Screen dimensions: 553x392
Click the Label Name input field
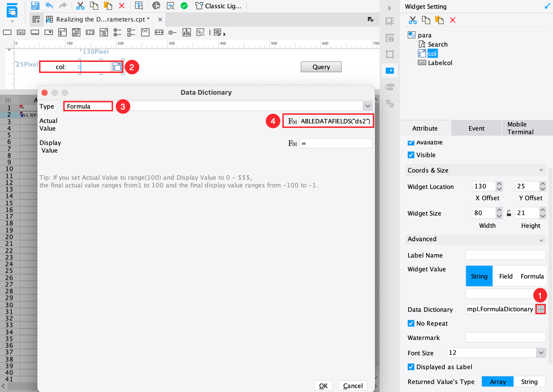click(x=506, y=255)
